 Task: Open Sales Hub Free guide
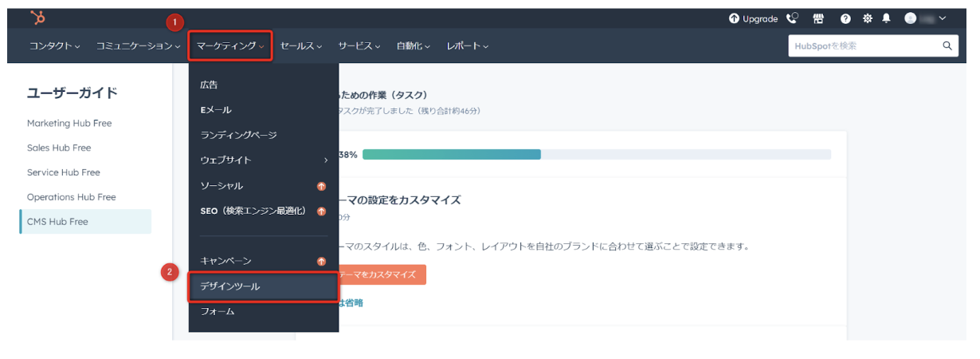point(59,148)
